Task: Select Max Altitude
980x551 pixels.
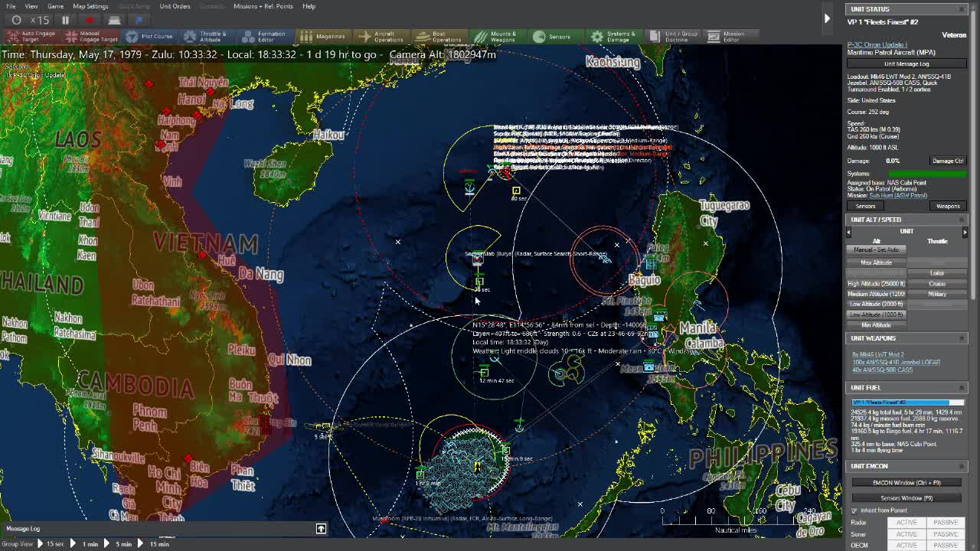Action: point(877,262)
